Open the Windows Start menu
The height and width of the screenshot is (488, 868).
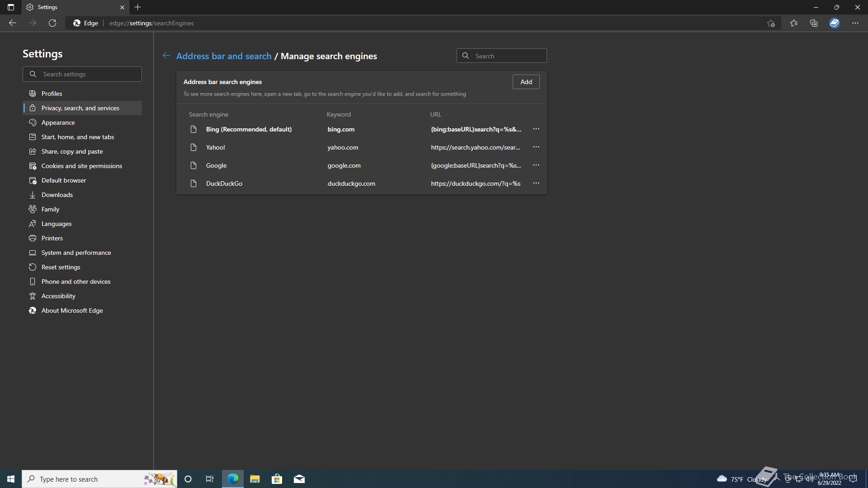[x=11, y=479]
